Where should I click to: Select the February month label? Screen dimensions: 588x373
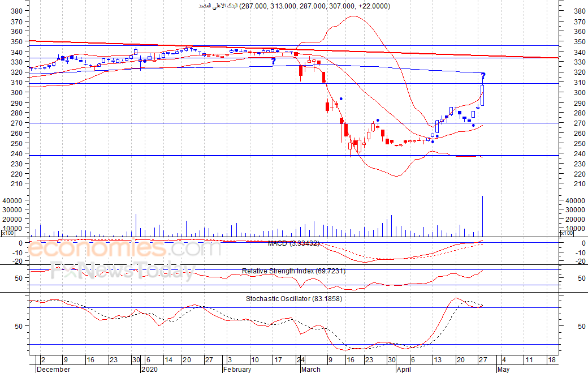pyautogui.click(x=237, y=369)
